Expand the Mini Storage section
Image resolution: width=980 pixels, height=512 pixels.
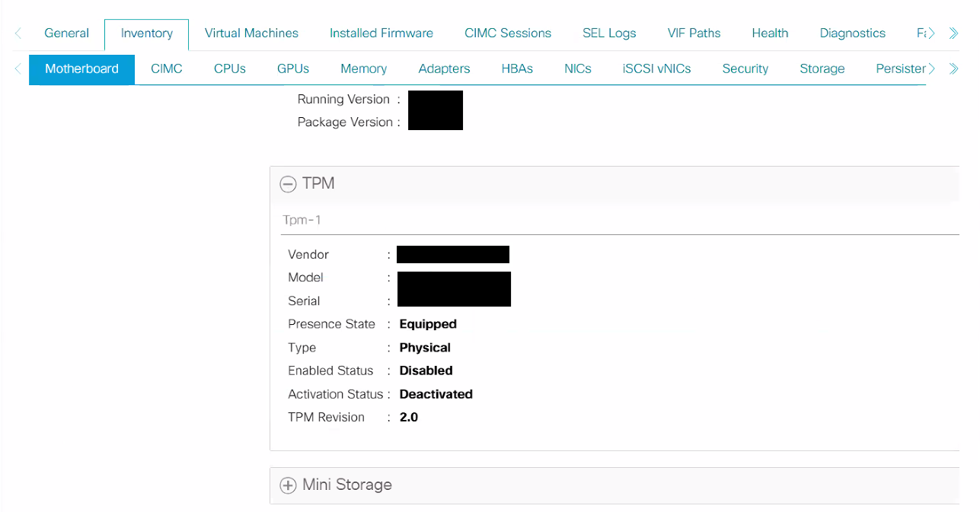click(x=288, y=485)
